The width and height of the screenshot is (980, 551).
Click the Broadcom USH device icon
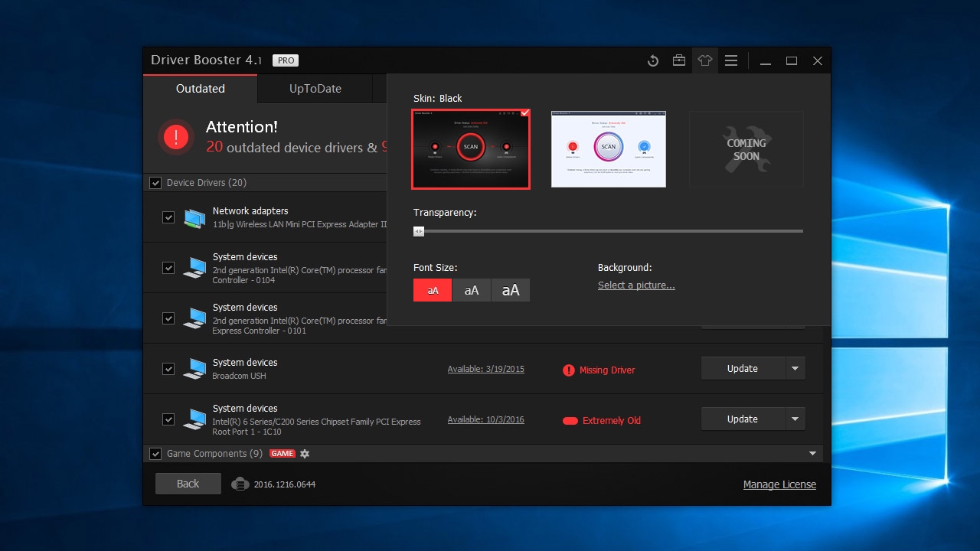point(194,369)
